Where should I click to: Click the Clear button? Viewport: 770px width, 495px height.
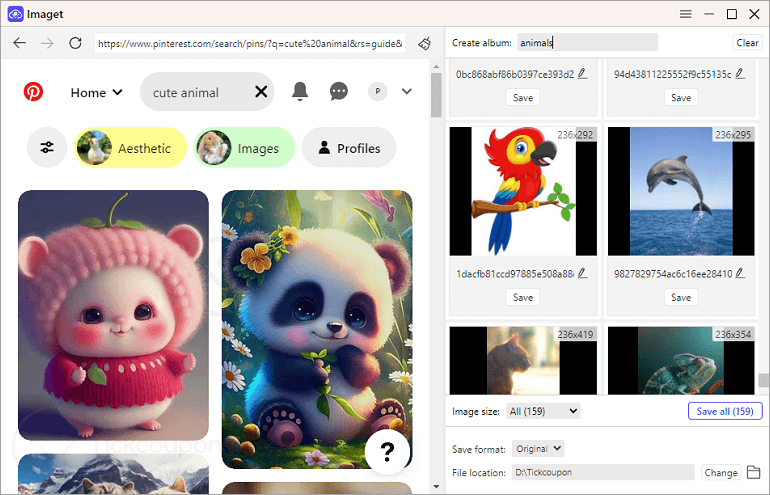click(747, 43)
